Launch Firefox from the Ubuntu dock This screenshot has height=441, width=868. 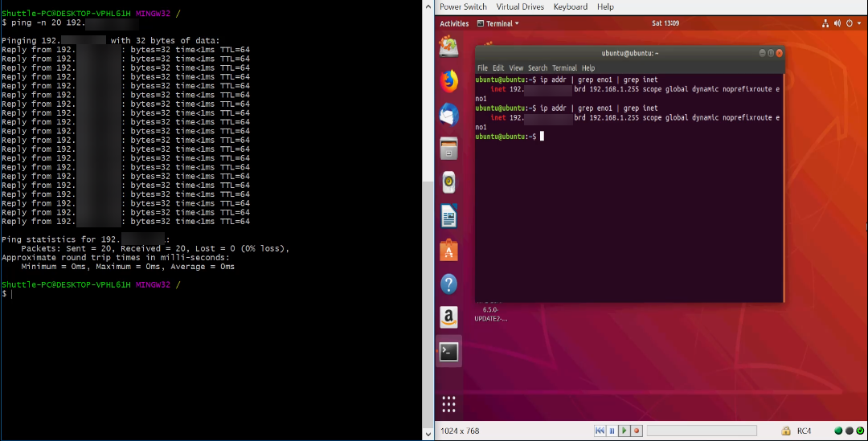(449, 81)
